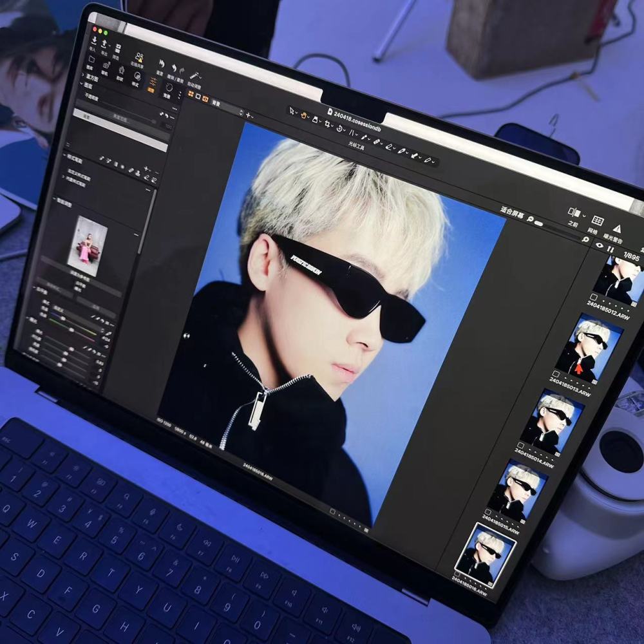Viewport: 644px width, 644px height.
Task: Click the Import (导入) toolbar icon
Action: click(95, 41)
